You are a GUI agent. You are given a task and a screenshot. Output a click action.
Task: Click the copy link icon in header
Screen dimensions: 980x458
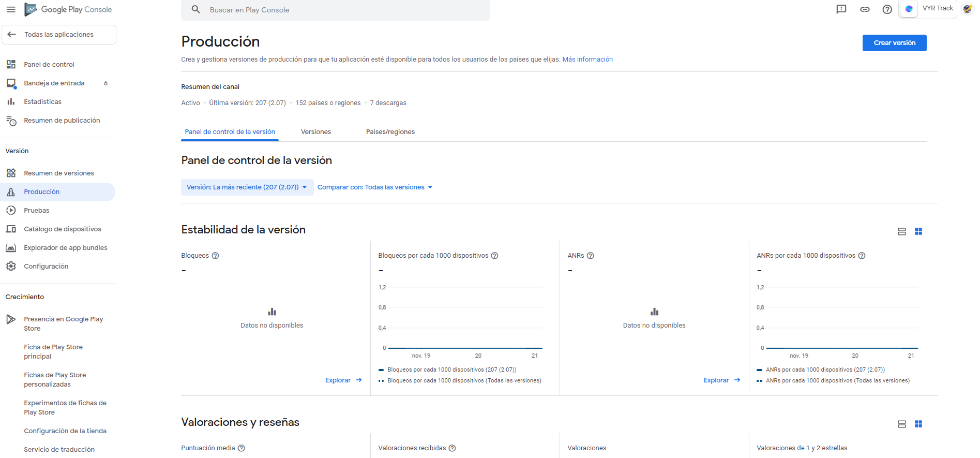pyautogui.click(x=865, y=9)
